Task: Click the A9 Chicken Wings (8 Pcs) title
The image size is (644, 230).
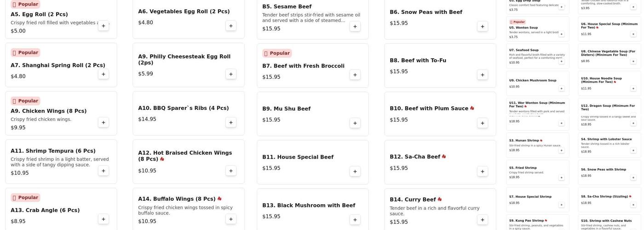Action: click(x=48, y=111)
